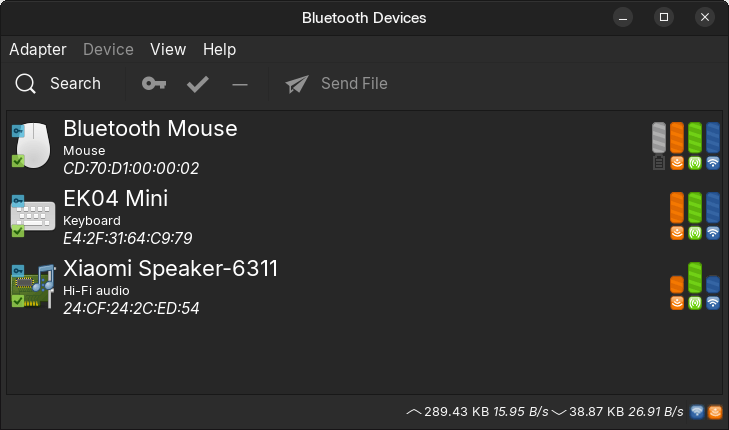Image resolution: width=729 pixels, height=430 pixels.
Task: Click the grey battery bar of Bluetooth Mouse
Action: [659, 137]
